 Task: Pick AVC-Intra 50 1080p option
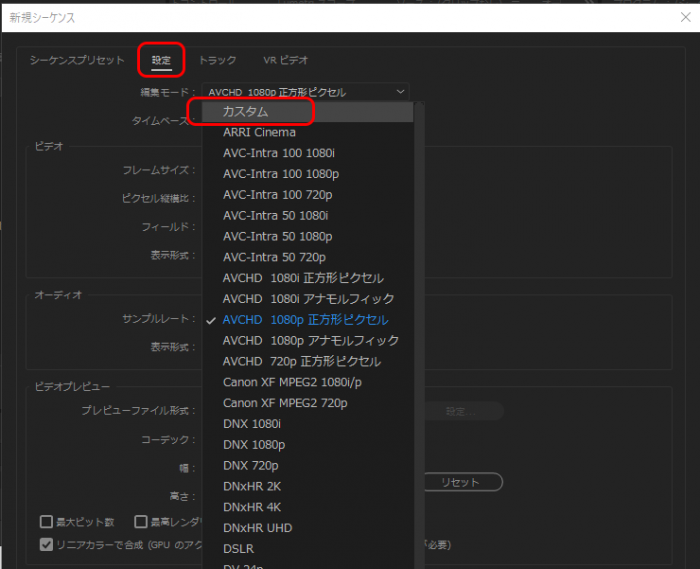tap(307, 237)
